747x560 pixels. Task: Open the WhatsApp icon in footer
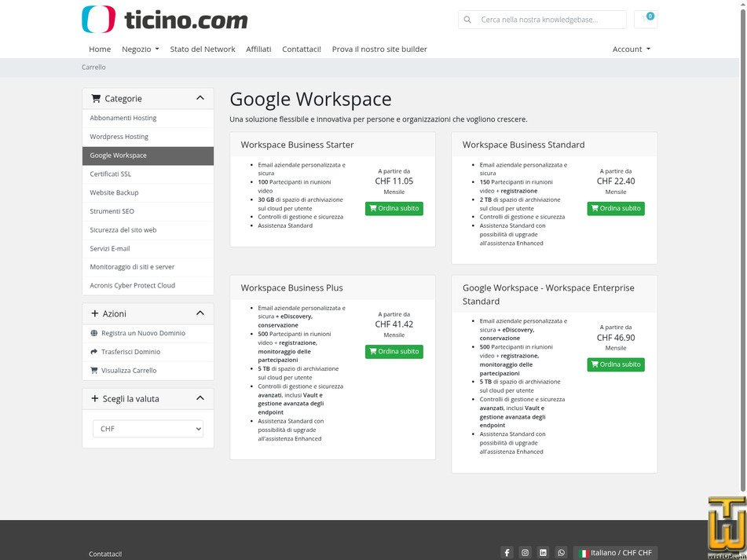pos(561,552)
